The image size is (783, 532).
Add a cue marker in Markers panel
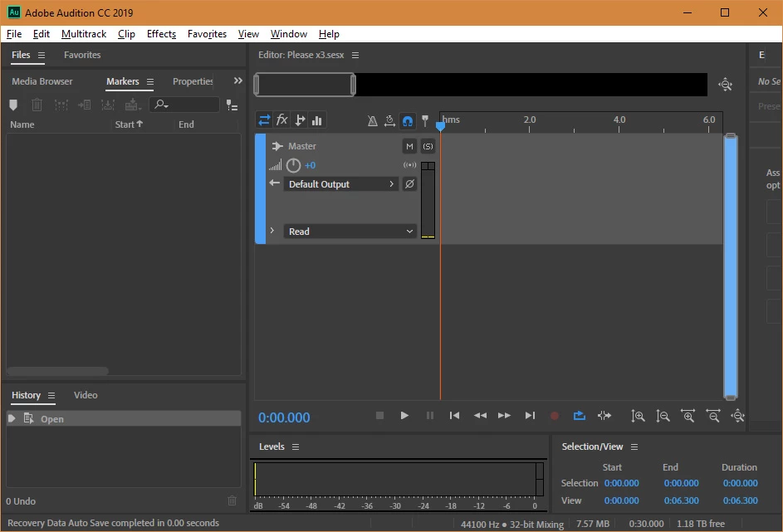[x=13, y=105]
